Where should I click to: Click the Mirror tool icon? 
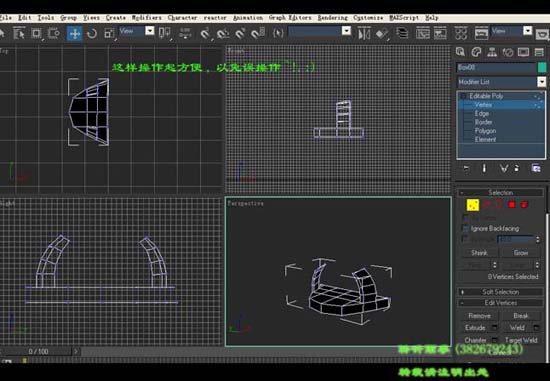[364, 34]
